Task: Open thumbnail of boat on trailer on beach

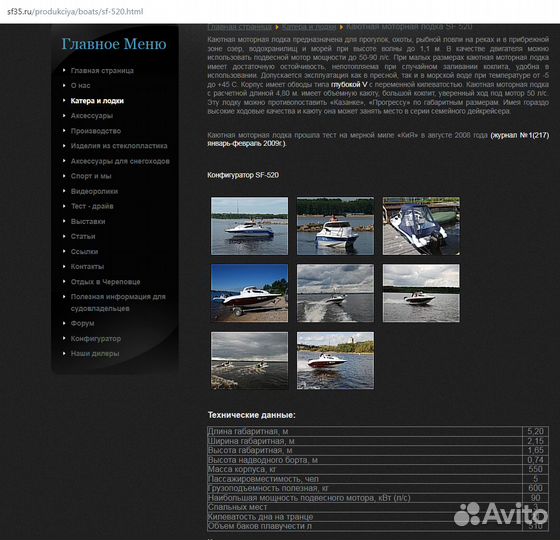Action: (x=249, y=293)
